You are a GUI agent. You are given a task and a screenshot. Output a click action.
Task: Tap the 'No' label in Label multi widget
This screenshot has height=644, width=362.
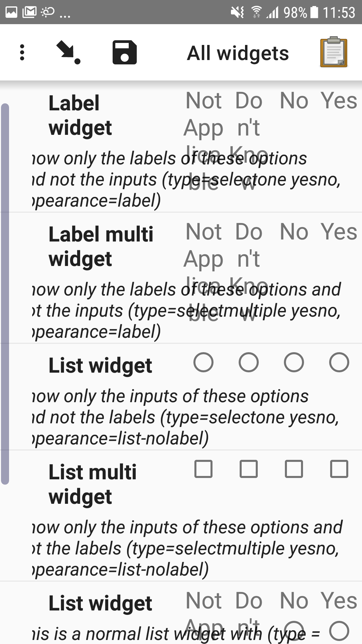pos(294,231)
